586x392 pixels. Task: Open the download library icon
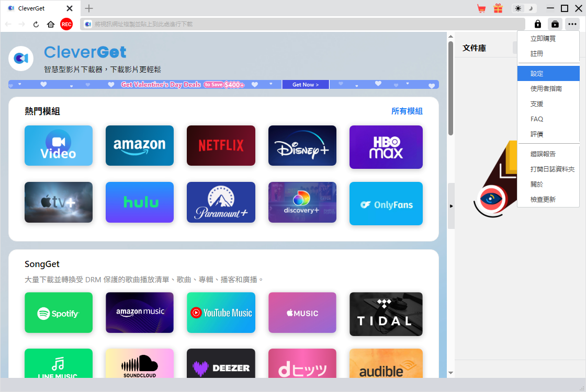555,24
